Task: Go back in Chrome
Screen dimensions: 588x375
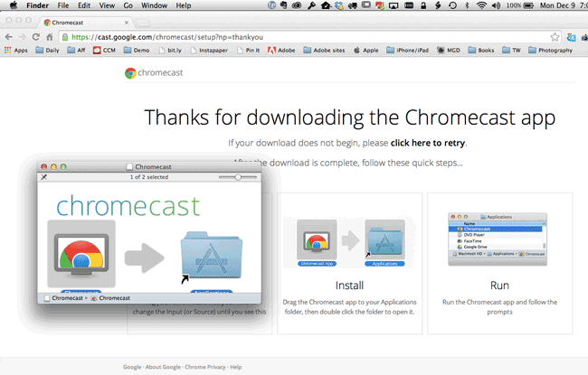Action: 9,37
